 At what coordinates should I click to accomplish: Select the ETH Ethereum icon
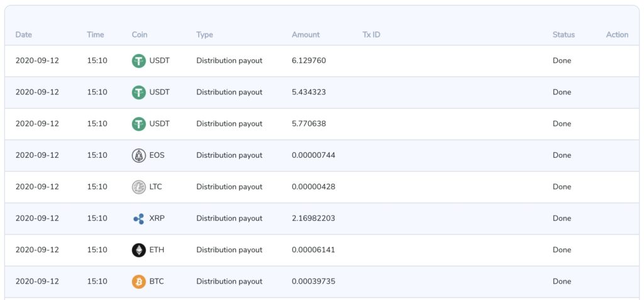138,250
